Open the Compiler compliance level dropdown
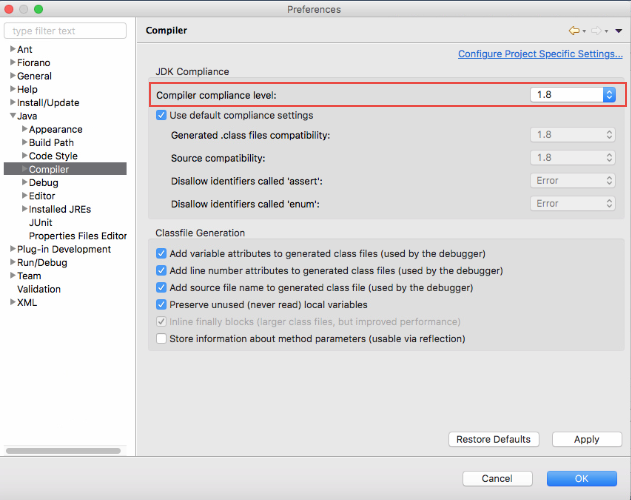Viewport: 631px width, 500px height. point(573,95)
